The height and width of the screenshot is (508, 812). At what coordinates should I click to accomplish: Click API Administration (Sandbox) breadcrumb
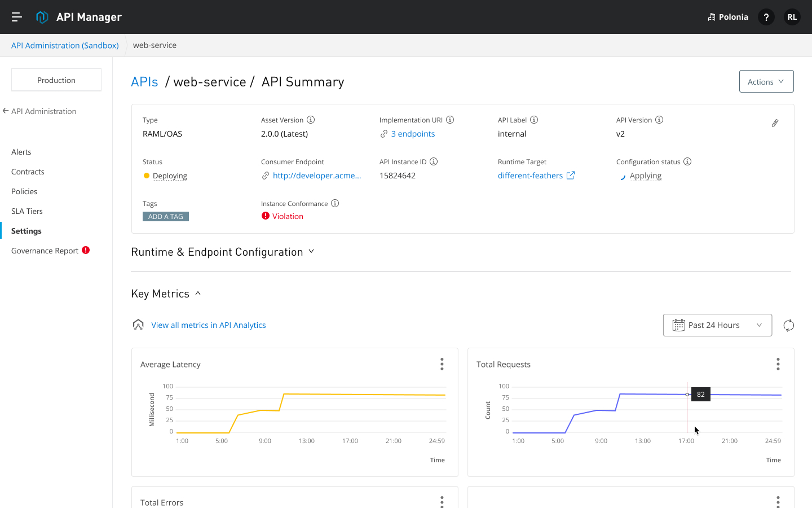pyautogui.click(x=65, y=45)
